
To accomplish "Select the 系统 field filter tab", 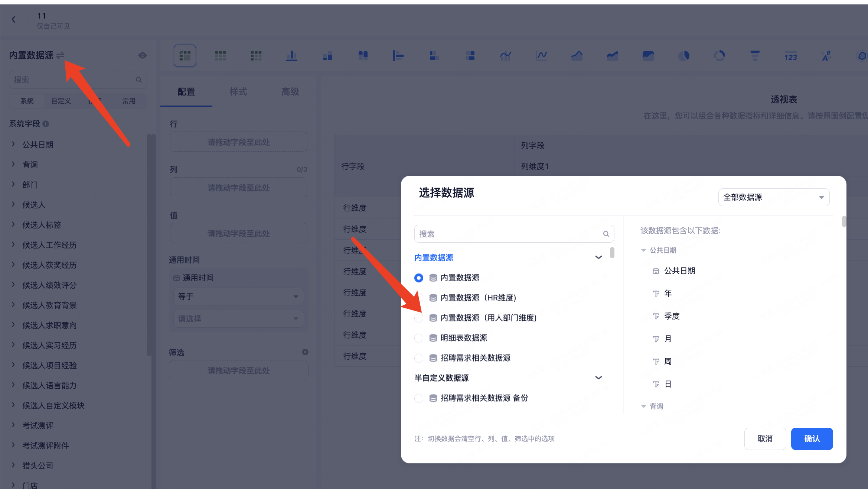I will coord(27,101).
